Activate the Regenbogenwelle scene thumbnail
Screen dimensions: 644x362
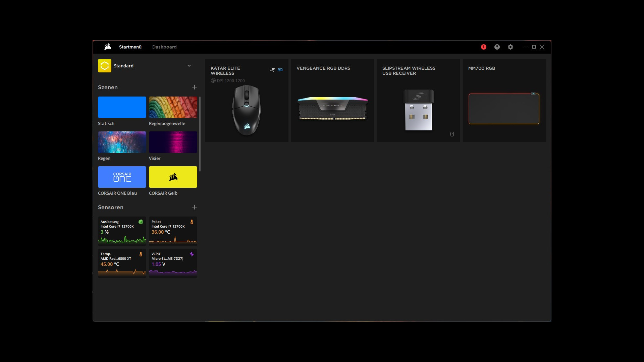coord(173,107)
